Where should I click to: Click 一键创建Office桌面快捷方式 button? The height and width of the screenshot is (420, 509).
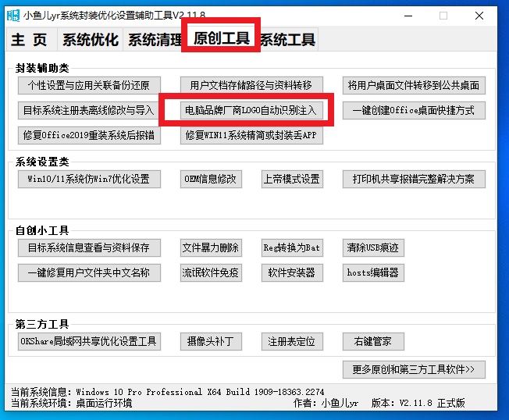click(x=414, y=110)
